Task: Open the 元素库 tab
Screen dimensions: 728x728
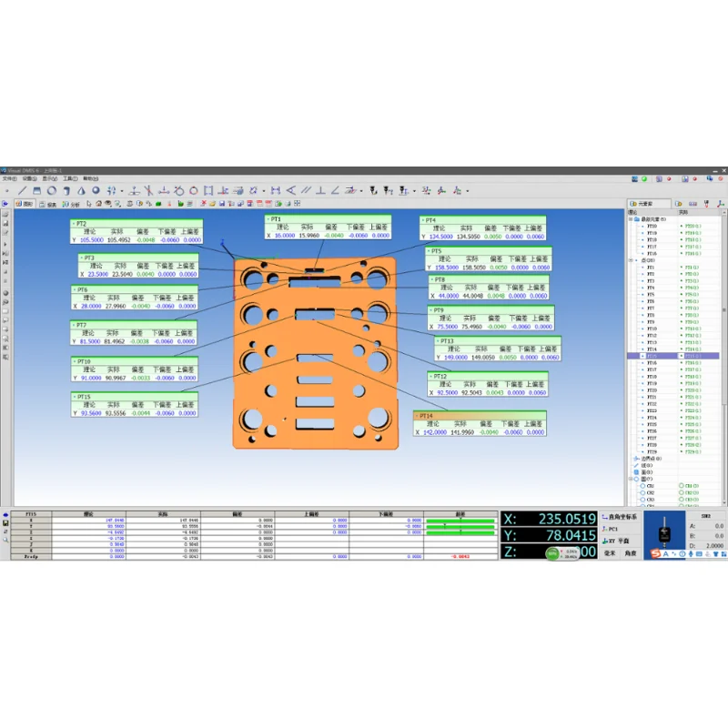Action: point(649,204)
